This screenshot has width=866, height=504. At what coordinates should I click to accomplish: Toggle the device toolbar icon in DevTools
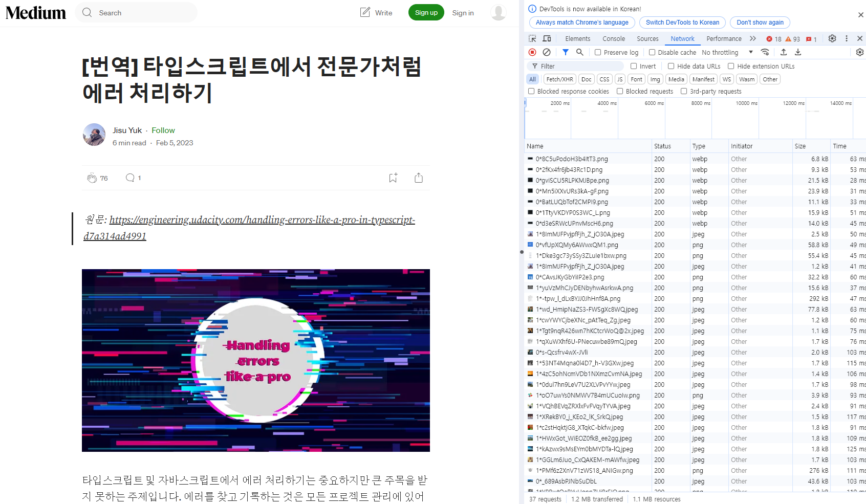tap(547, 38)
